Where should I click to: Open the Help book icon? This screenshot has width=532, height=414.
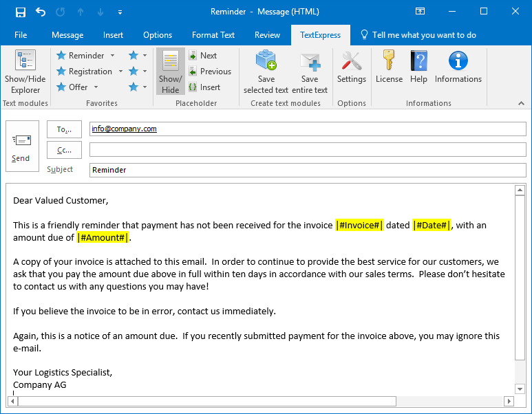[418, 63]
